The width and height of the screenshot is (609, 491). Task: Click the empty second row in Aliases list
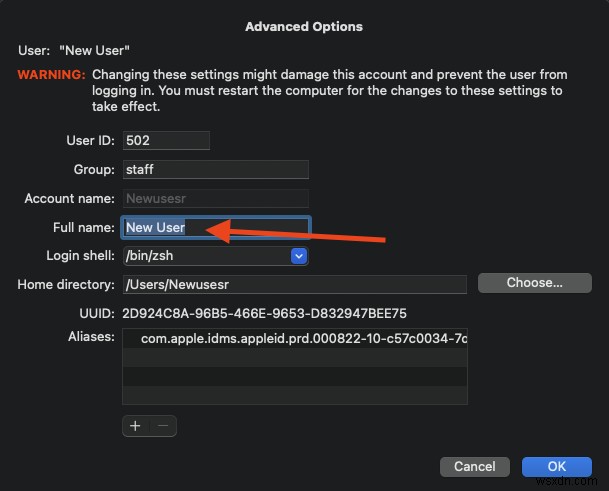(x=294, y=358)
